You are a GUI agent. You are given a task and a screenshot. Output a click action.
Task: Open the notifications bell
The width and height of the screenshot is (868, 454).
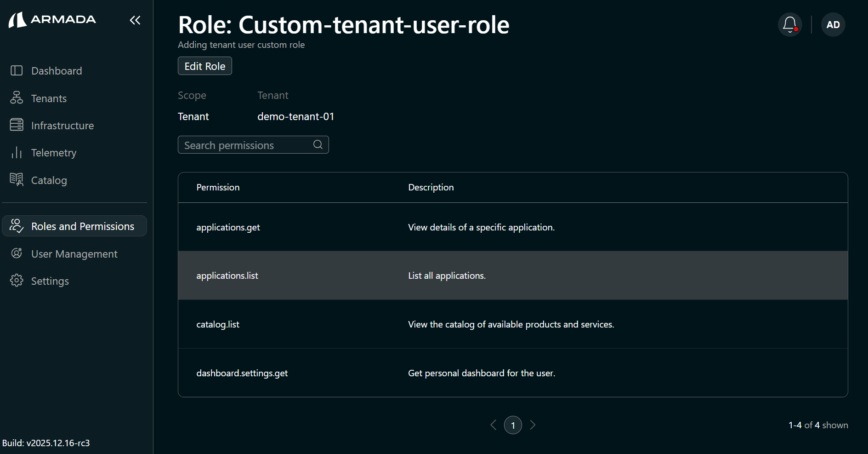click(x=789, y=24)
